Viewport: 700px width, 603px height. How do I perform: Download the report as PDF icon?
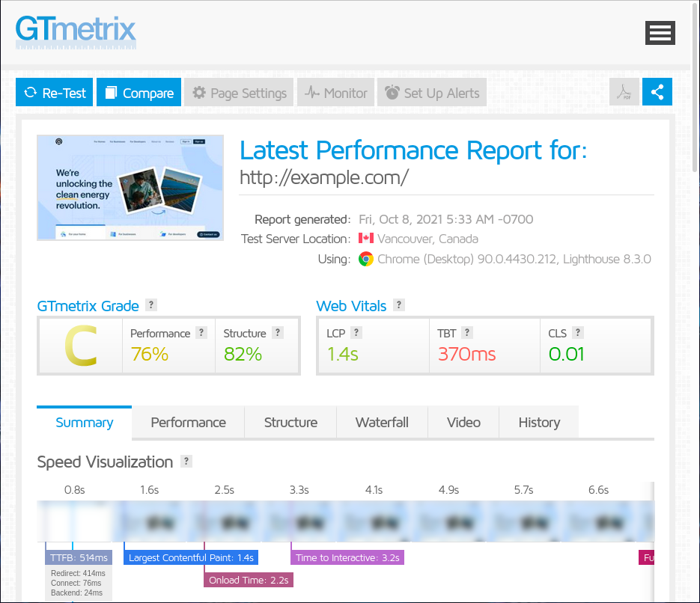(624, 92)
